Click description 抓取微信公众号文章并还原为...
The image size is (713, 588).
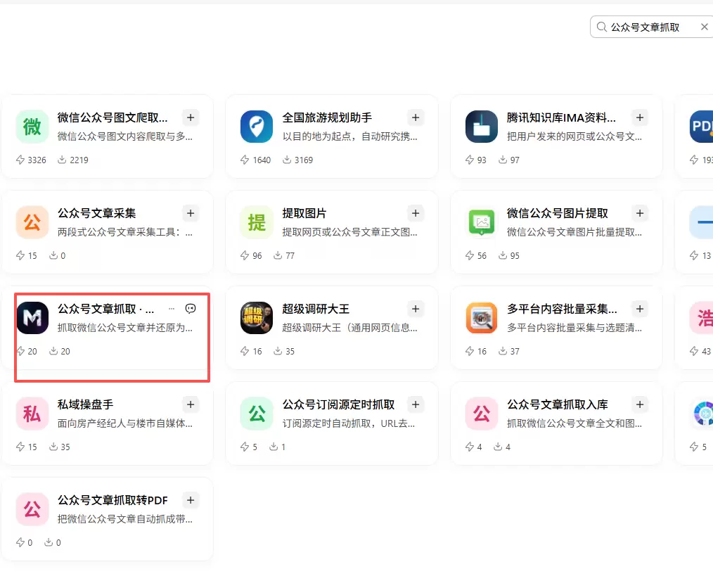(x=125, y=328)
